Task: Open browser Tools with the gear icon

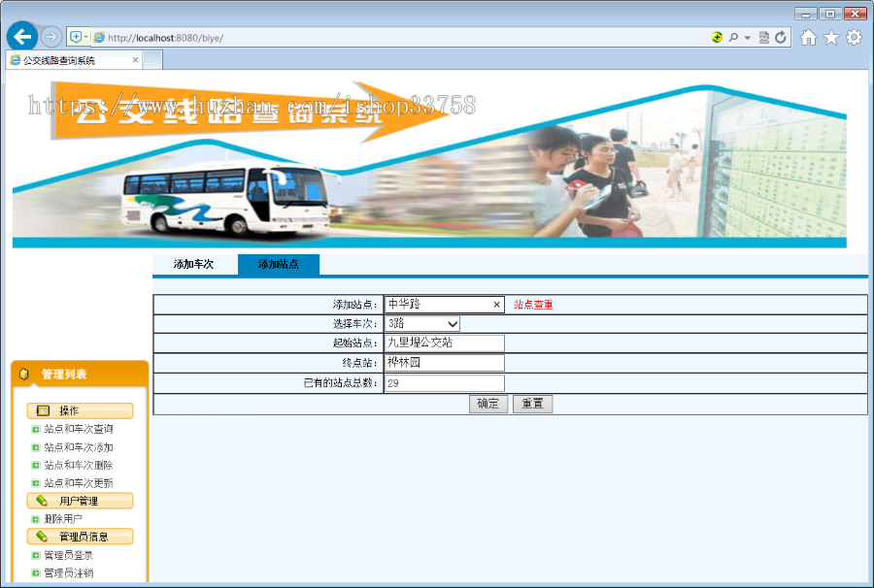Action: [x=854, y=36]
